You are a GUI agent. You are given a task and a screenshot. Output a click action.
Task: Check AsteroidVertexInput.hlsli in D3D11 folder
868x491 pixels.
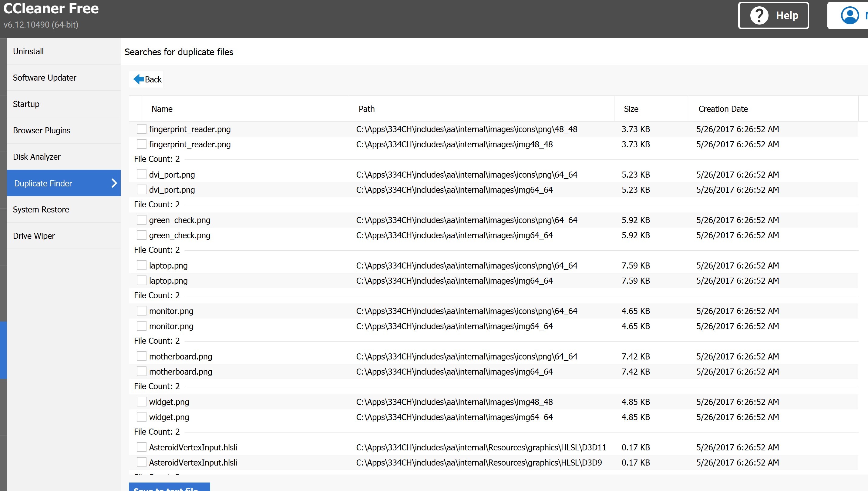pyautogui.click(x=141, y=447)
